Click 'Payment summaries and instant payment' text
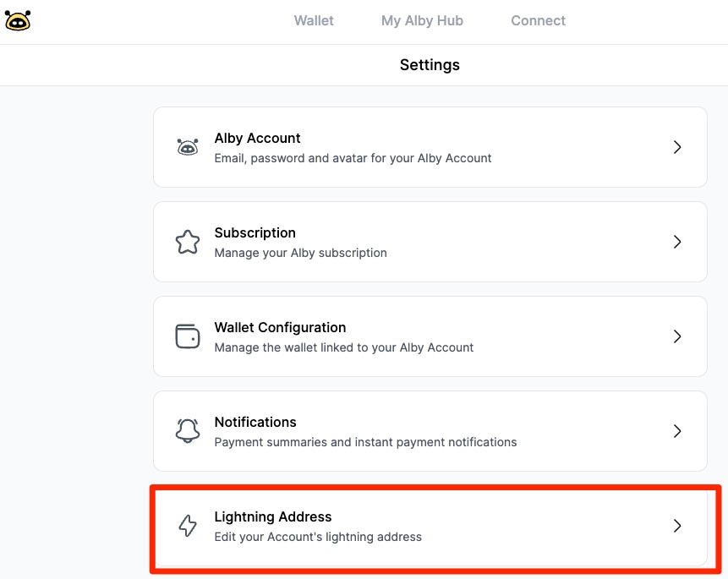Screen dimensions: 728x579 point(365,442)
